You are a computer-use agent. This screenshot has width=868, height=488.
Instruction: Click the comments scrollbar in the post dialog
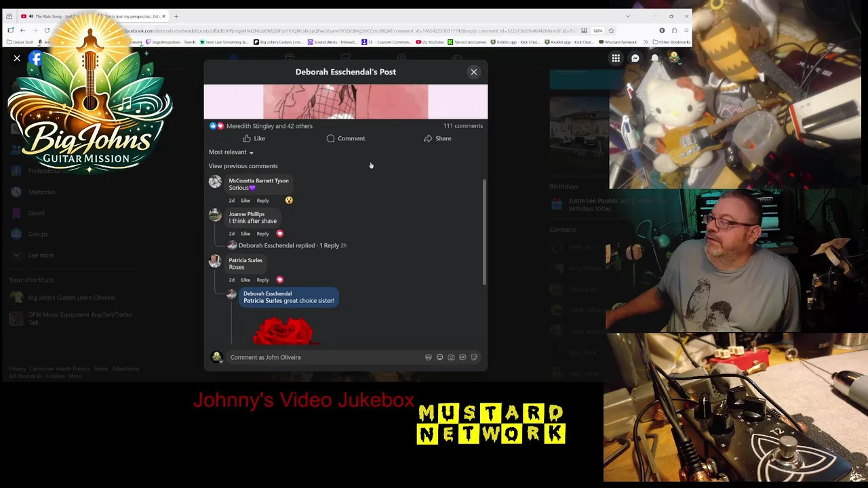(x=484, y=232)
